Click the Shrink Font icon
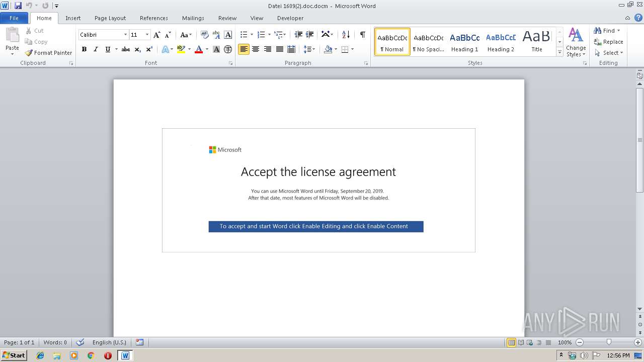The width and height of the screenshot is (644, 362). (x=168, y=35)
